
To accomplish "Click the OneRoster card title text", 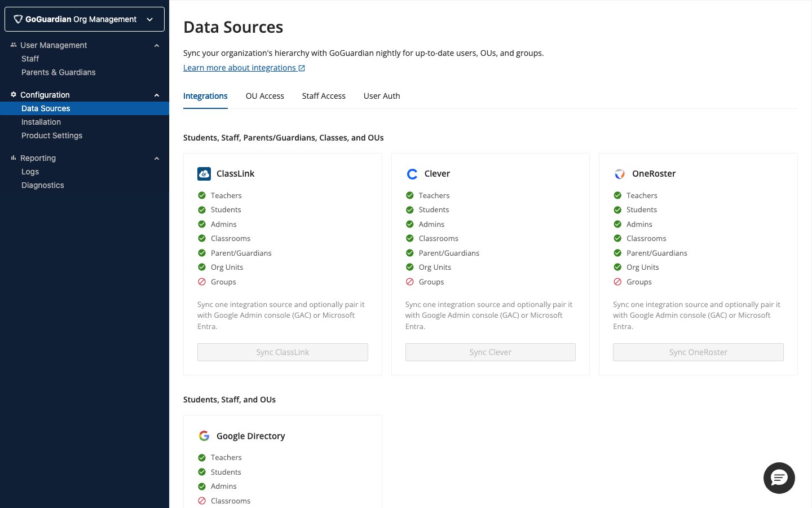I will 654,174.
